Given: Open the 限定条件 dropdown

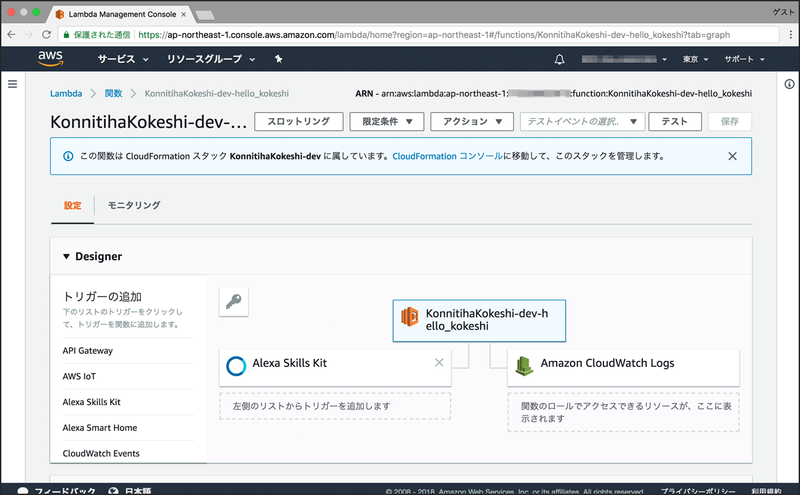Looking at the screenshot, I should (387, 121).
